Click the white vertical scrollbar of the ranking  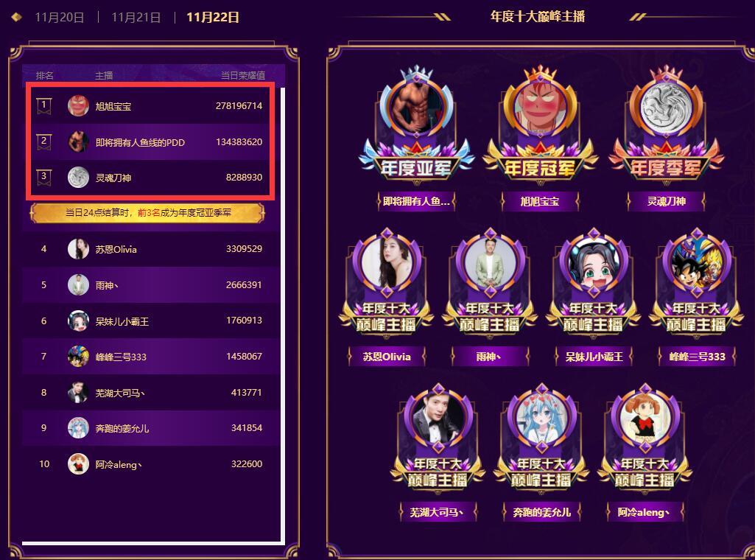click(283, 315)
